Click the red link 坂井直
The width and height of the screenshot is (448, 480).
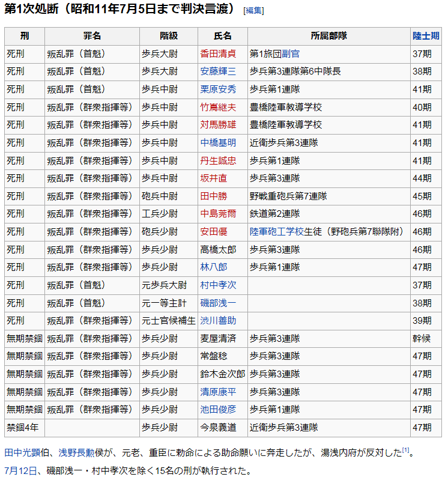point(214,178)
